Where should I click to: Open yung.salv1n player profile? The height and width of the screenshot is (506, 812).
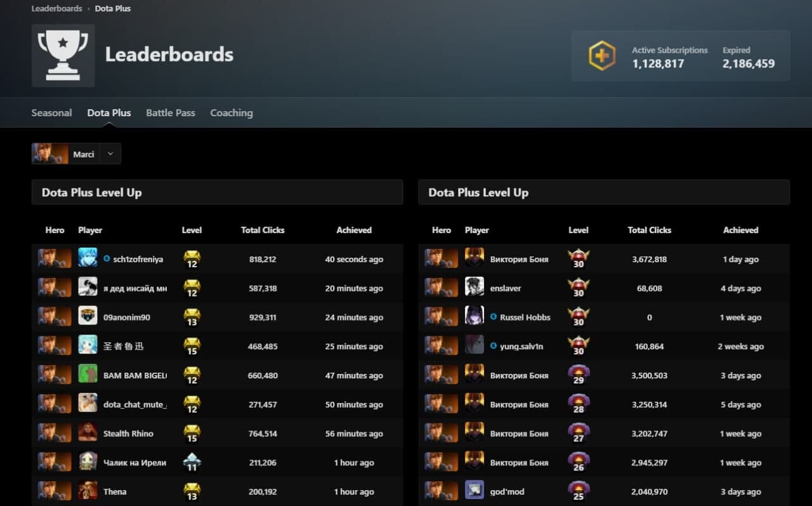point(521,347)
